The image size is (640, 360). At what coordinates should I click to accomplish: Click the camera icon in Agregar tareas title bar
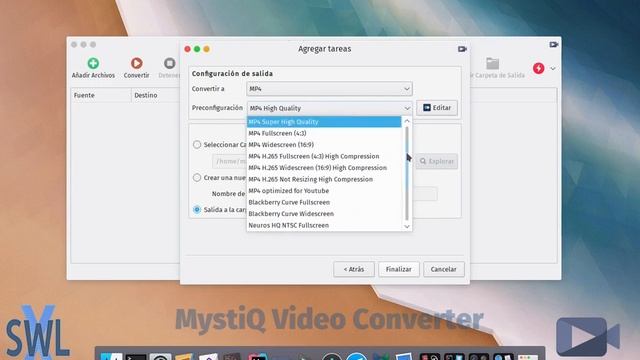click(x=462, y=49)
